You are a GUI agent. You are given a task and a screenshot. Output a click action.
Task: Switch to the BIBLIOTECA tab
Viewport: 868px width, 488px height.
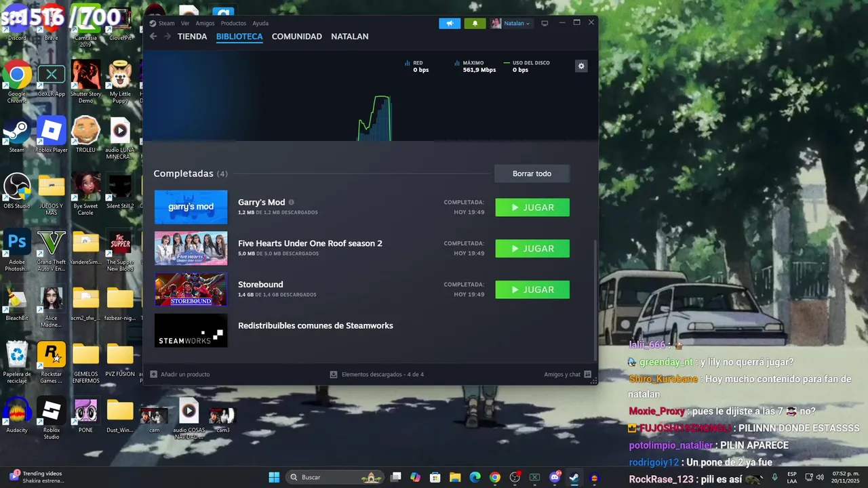239,37
